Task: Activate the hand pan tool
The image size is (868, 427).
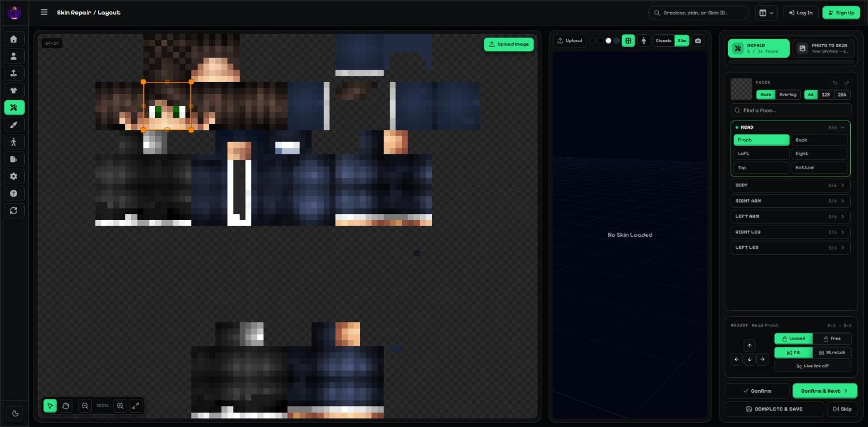Action: pyautogui.click(x=65, y=406)
